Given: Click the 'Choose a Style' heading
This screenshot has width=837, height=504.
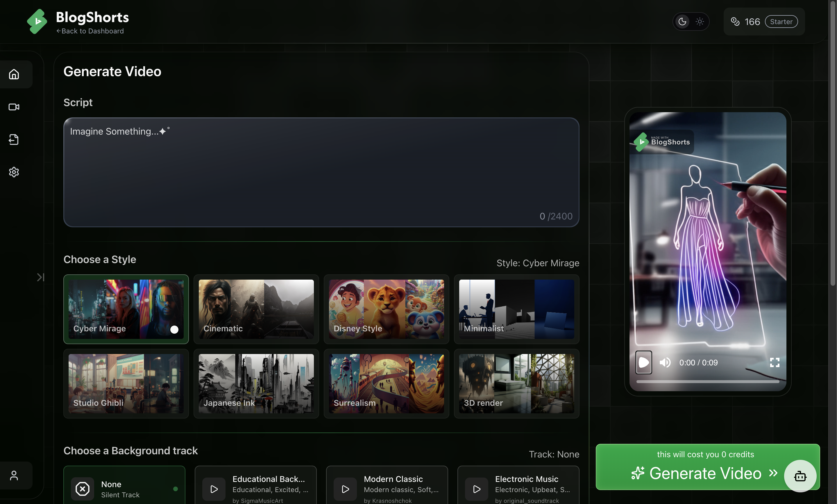Looking at the screenshot, I should click(100, 260).
